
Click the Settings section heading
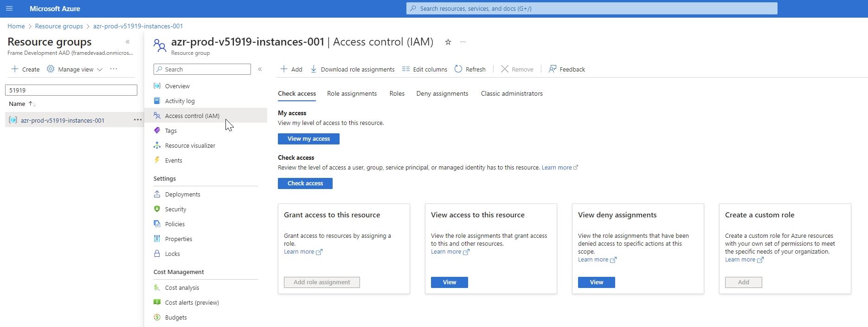coord(165,178)
